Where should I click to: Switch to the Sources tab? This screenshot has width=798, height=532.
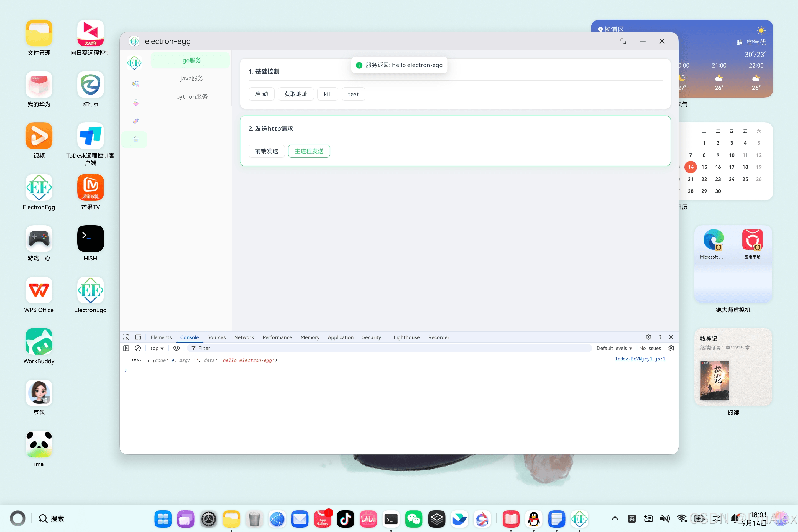coord(216,337)
